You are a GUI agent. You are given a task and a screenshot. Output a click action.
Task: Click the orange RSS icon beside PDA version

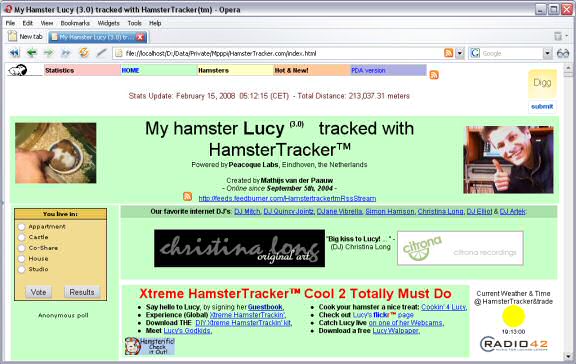click(434, 75)
